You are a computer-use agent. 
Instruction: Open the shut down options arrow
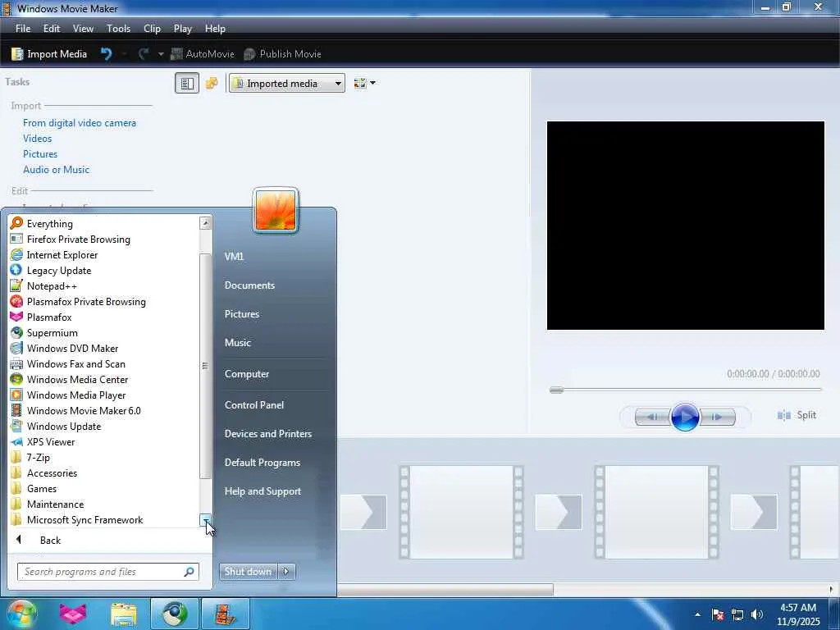tap(286, 572)
